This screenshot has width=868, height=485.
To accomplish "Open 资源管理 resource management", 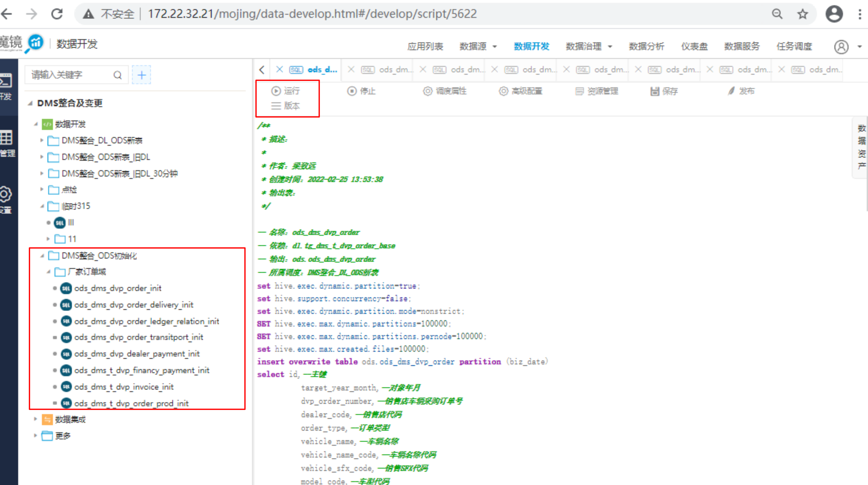I will click(x=597, y=91).
